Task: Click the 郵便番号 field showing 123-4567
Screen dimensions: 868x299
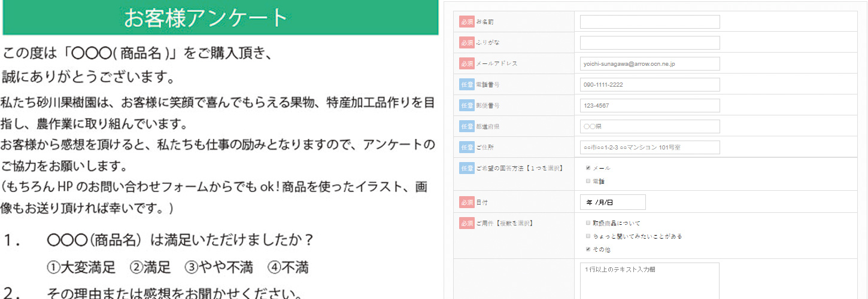Action: [650, 105]
